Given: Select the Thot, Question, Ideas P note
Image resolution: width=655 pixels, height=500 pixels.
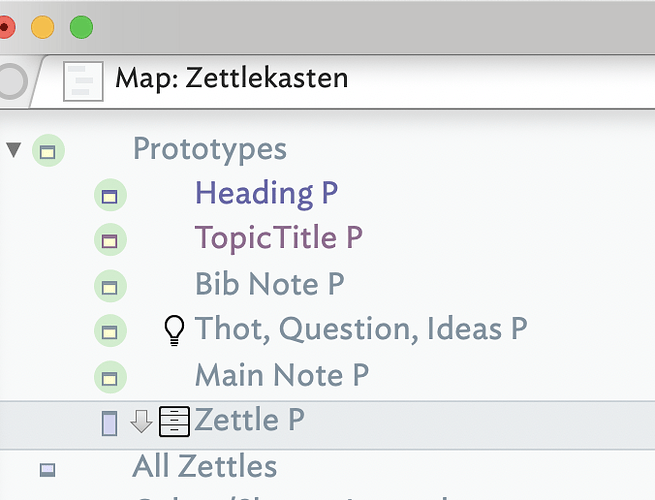Looking at the screenshot, I should pos(360,328).
